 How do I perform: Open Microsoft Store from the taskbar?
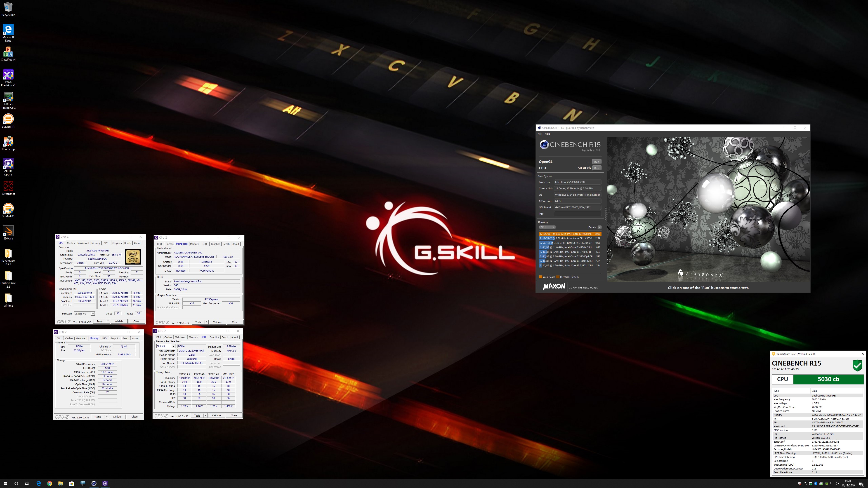[72, 483]
